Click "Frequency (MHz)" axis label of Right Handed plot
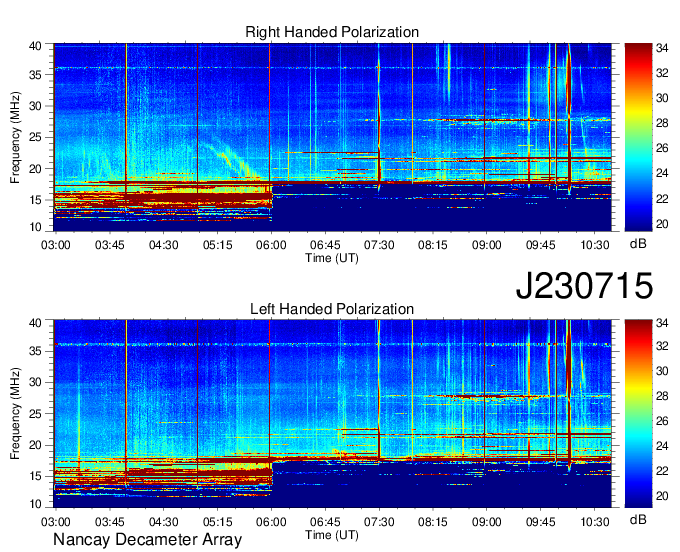 (15, 137)
